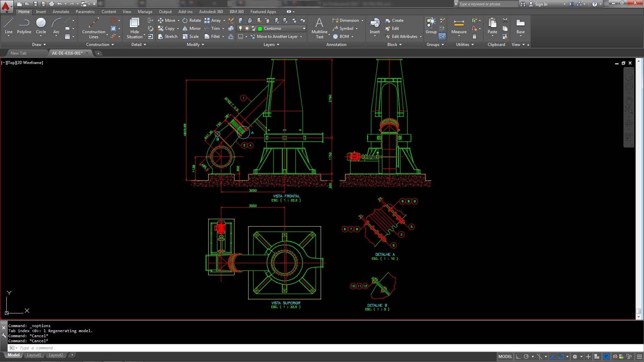Click Edit Attributes button
This screenshot has width=644, height=362.
pos(404,37)
